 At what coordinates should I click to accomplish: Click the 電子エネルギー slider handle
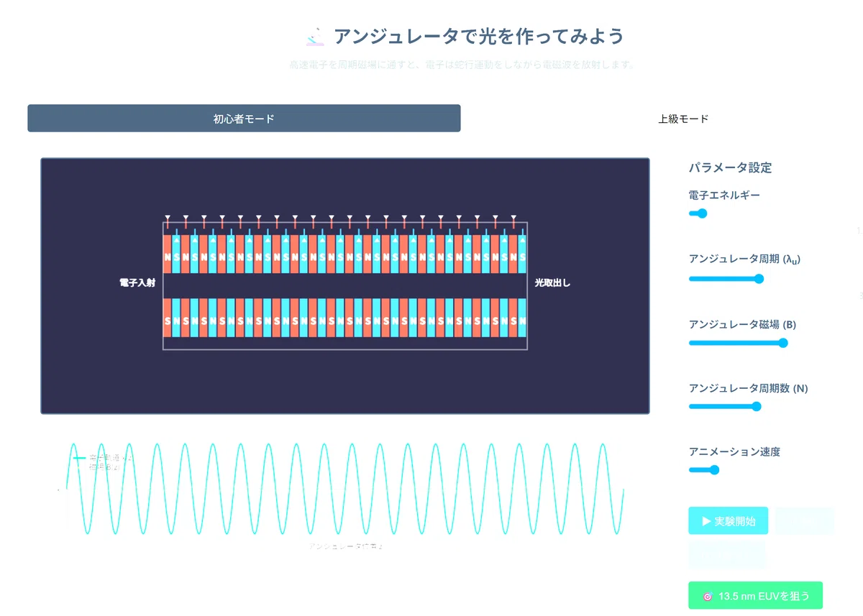coord(702,213)
